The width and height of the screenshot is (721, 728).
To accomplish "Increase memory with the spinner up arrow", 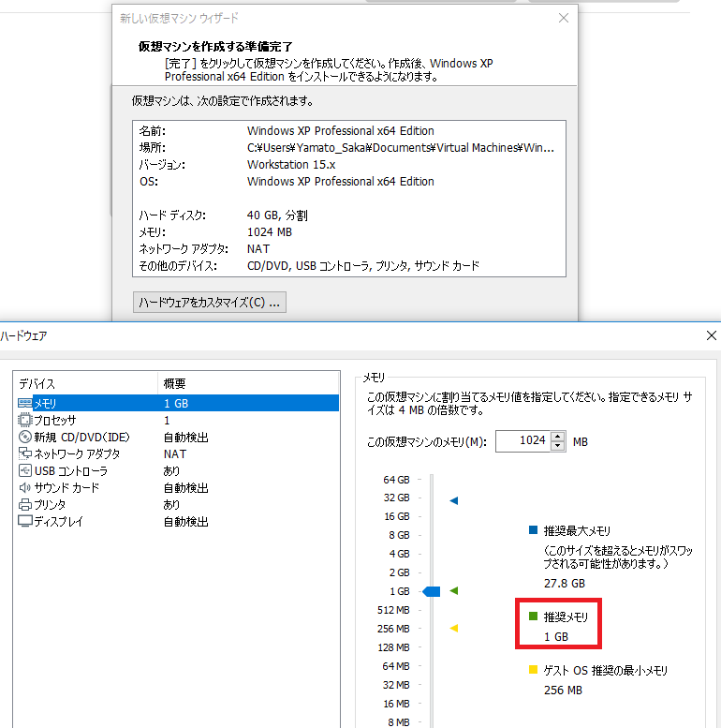I will (x=558, y=437).
